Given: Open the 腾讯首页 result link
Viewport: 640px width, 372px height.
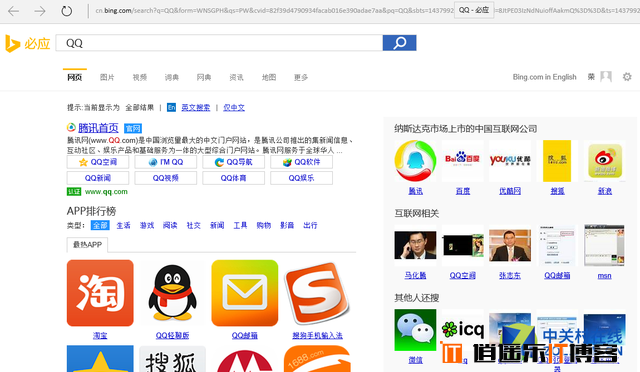Looking at the screenshot, I should click(98, 128).
